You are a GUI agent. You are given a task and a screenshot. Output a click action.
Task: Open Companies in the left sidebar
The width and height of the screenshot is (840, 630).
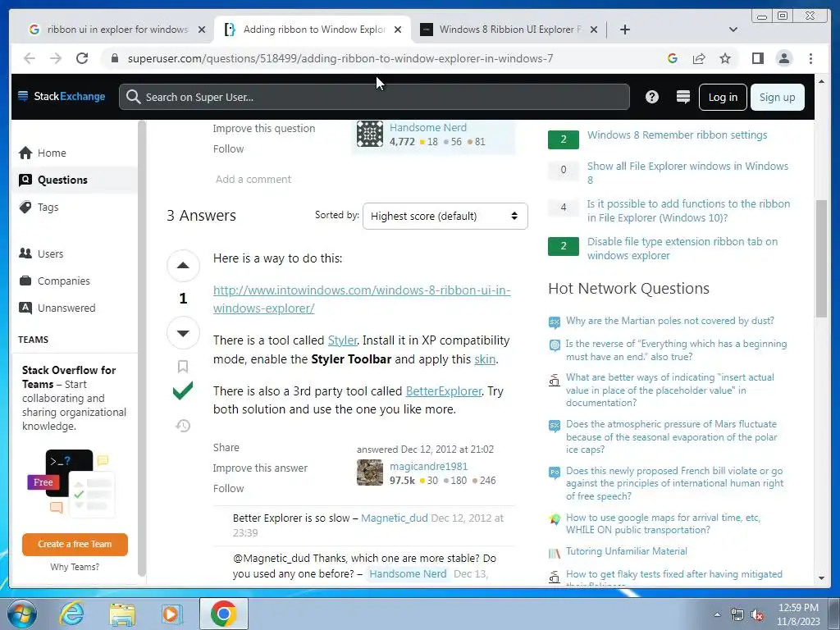pyautogui.click(x=63, y=281)
